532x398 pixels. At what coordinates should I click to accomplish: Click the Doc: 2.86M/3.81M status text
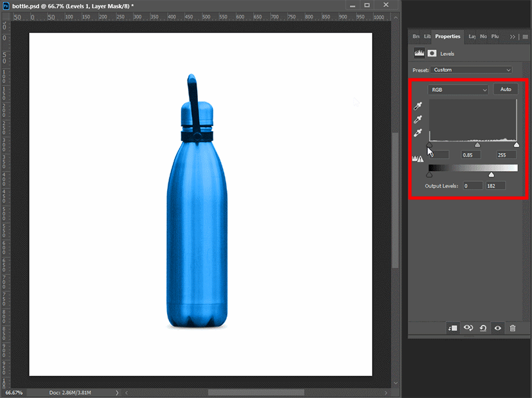click(70, 393)
